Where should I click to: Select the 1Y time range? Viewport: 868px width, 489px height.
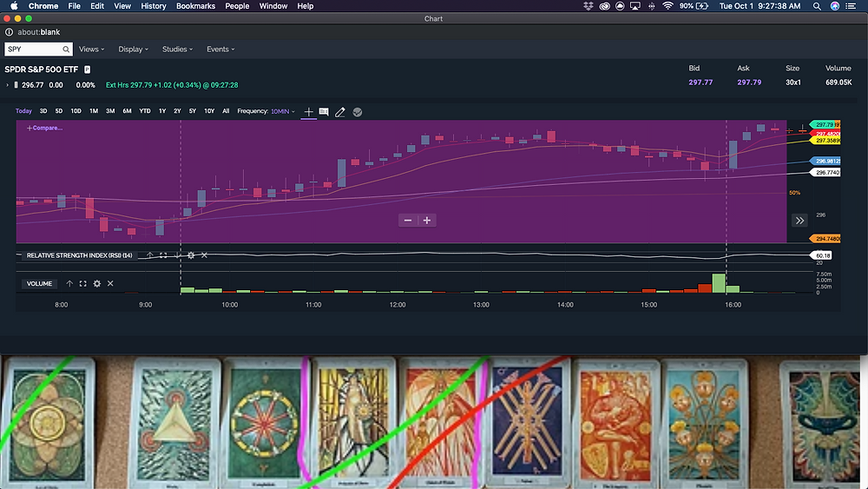click(x=162, y=111)
